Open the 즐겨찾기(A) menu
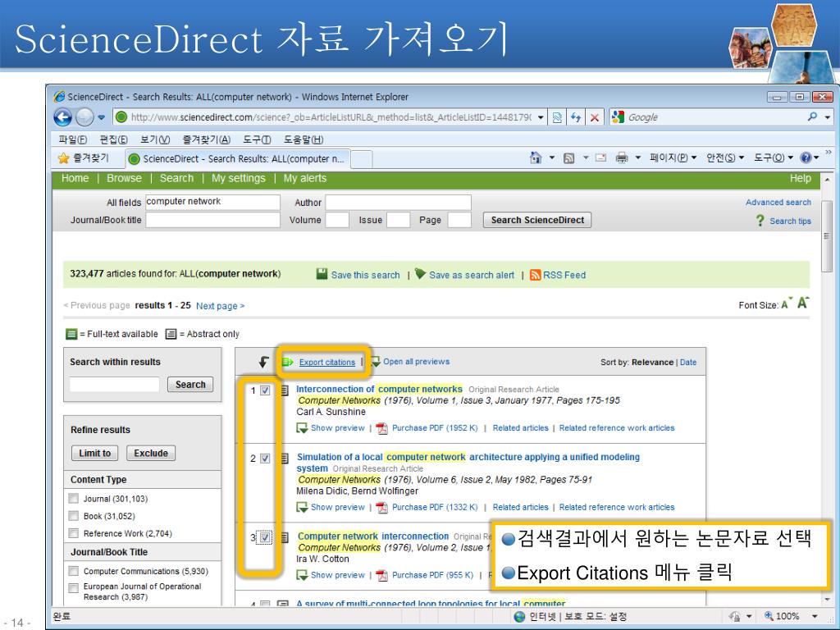This screenshot has width=840, height=630. (x=206, y=139)
